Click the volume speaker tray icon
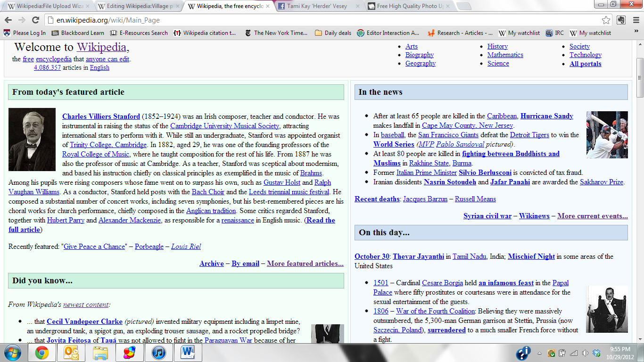Image resolution: width=644 pixels, height=362 pixels. (585, 353)
